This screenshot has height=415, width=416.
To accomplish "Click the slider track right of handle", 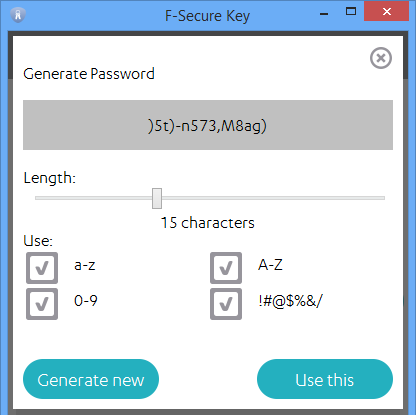I will (273, 198).
